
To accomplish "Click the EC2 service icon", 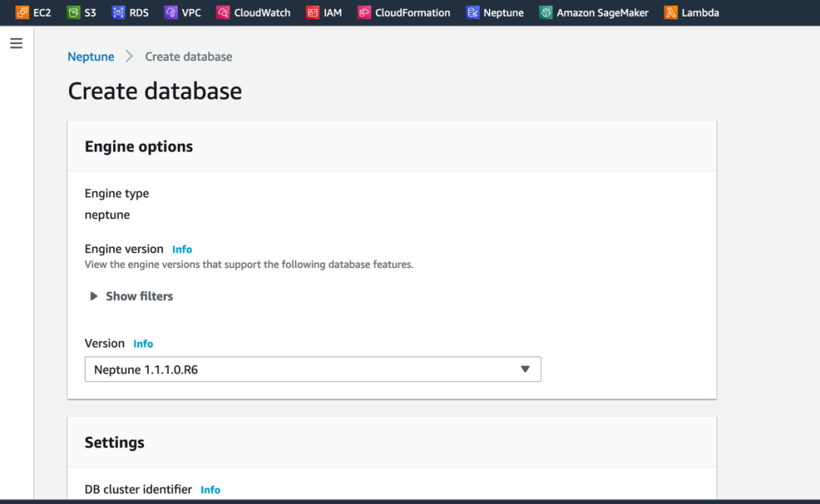I will click(22, 13).
